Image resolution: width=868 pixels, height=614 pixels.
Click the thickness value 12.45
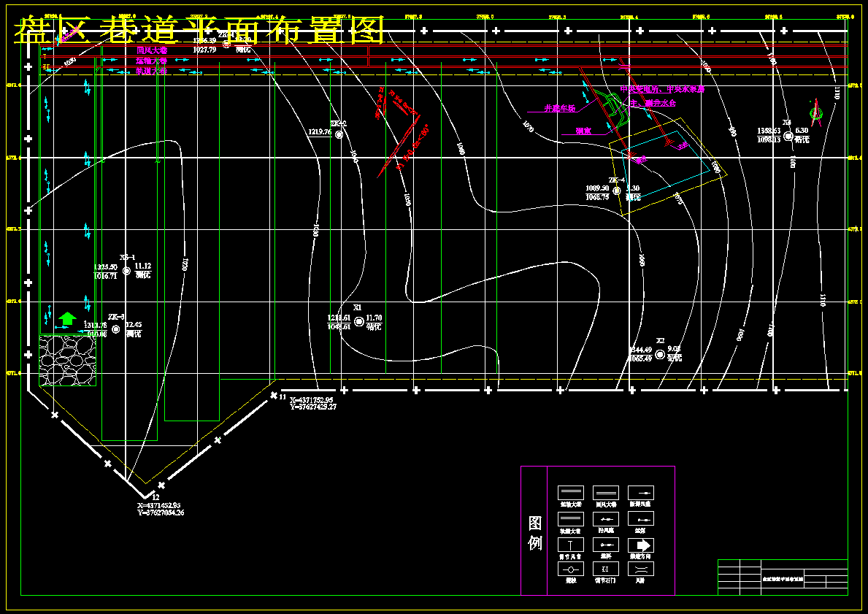134,325
